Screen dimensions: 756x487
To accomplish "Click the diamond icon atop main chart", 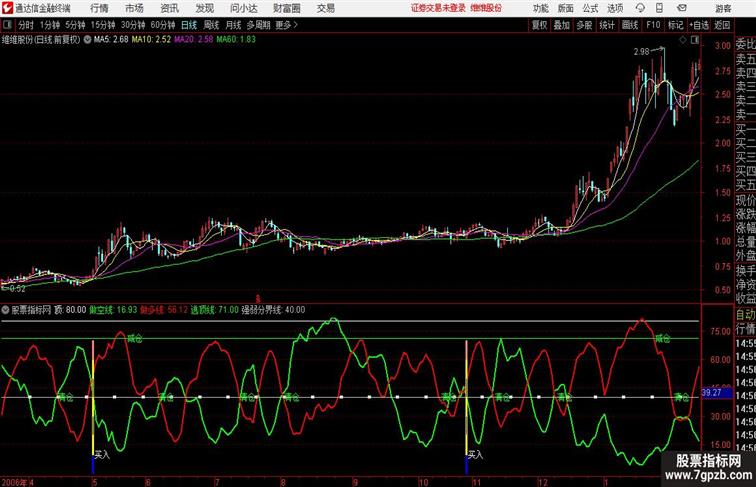I will click(x=683, y=40).
